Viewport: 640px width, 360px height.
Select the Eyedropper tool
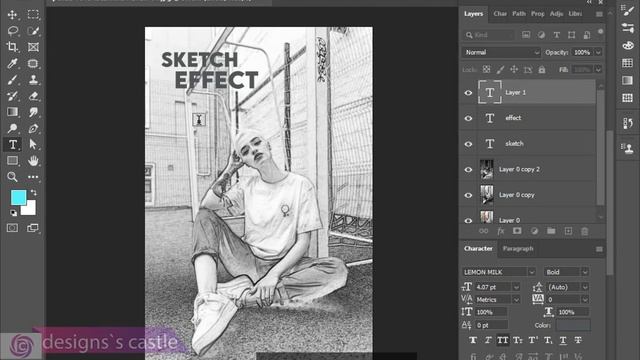coord(12,63)
